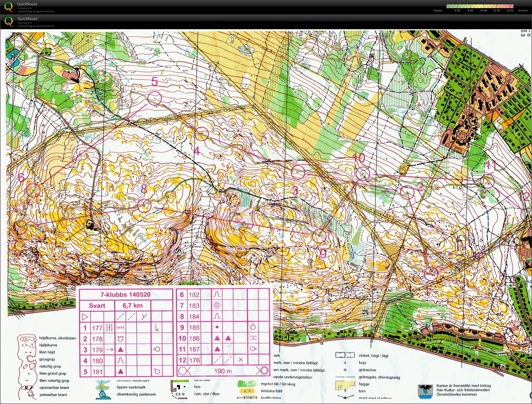532x404 pixels.
Task: Click the 'mycket tät / tät skog' legend symbol
Action: tap(247, 384)
